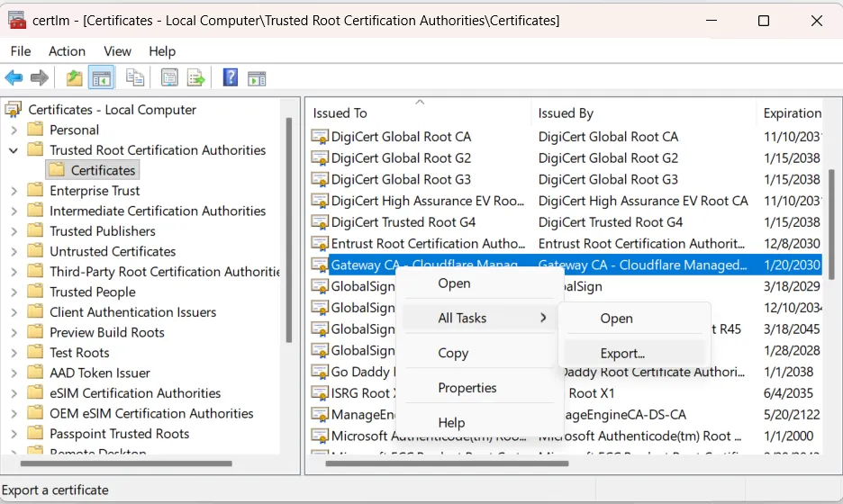Screen dimensions: 843x504
Task: Click the Trusted Publishers folder icon
Action: tap(35, 231)
